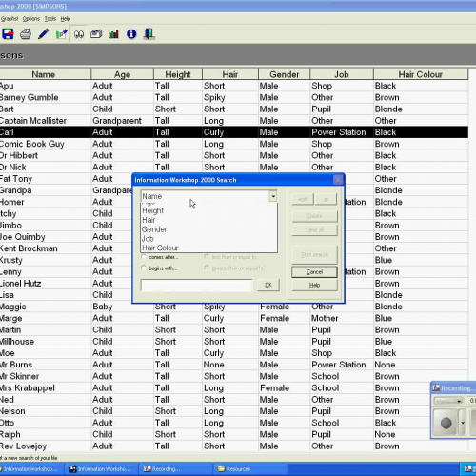Click record circle button in Recording window

pos(446,423)
